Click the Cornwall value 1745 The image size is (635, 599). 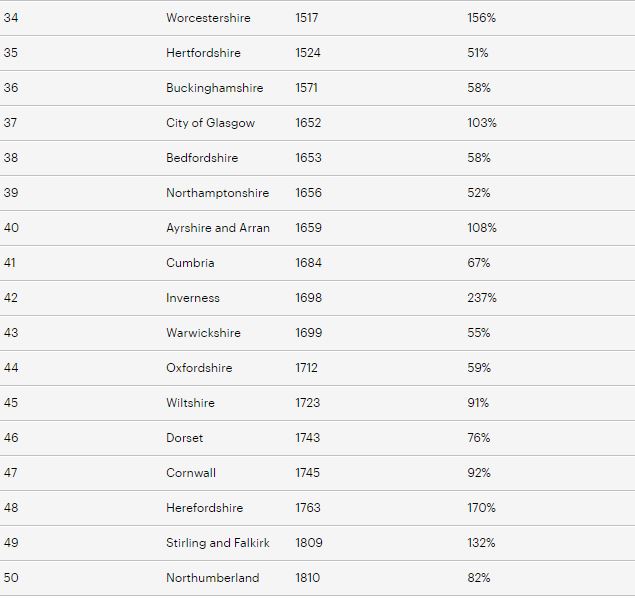pos(307,473)
